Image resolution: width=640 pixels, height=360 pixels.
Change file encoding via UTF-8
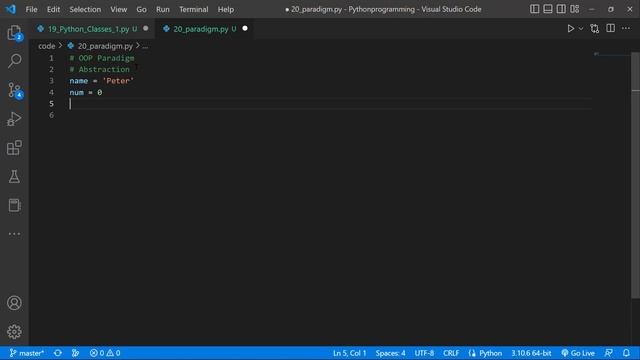(x=424, y=353)
